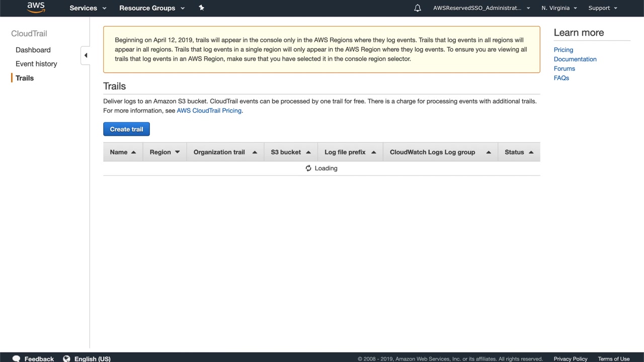Click the globe language icon
The image size is (644, 362).
pos(66,359)
